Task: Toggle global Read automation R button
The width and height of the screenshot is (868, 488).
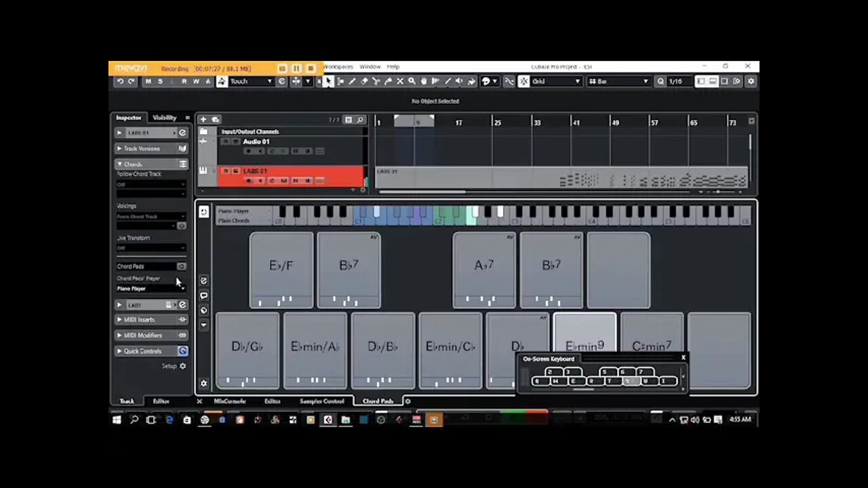Action: [184, 81]
